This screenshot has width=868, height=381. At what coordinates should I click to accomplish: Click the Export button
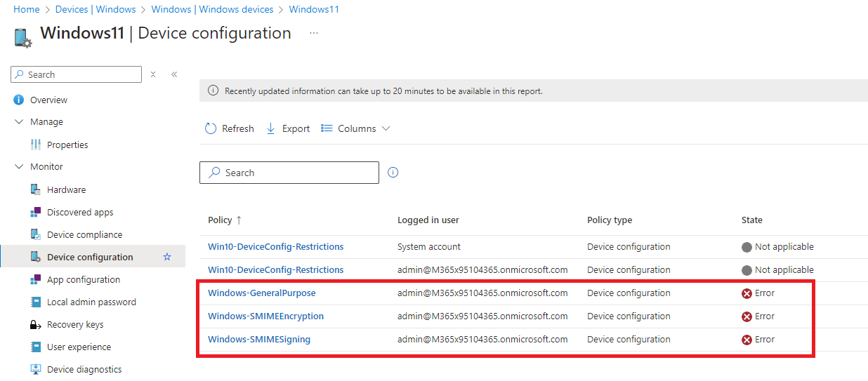click(x=288, y=128)
